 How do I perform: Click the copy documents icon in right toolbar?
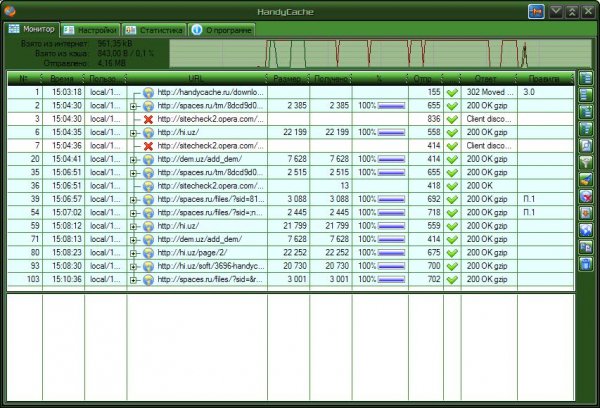pyautogui.click(x=586, y=247)
